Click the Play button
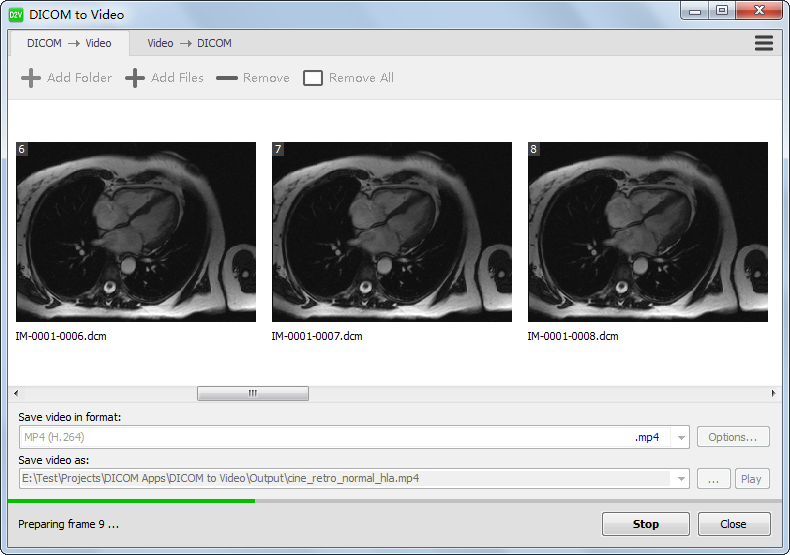This screenshot has height=555, width=790. (751, 479)
